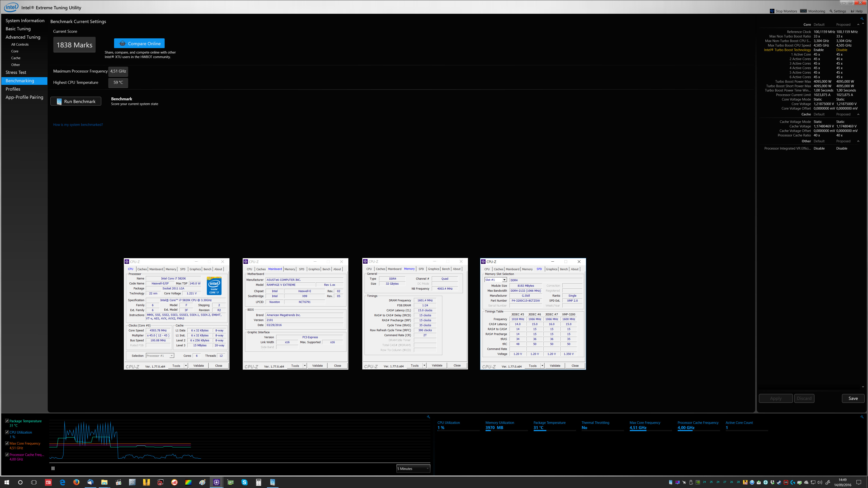Viewport: 868px width, 488px height.
Task: Open Thunderbird from the taskbar
Action: (90, 482)
